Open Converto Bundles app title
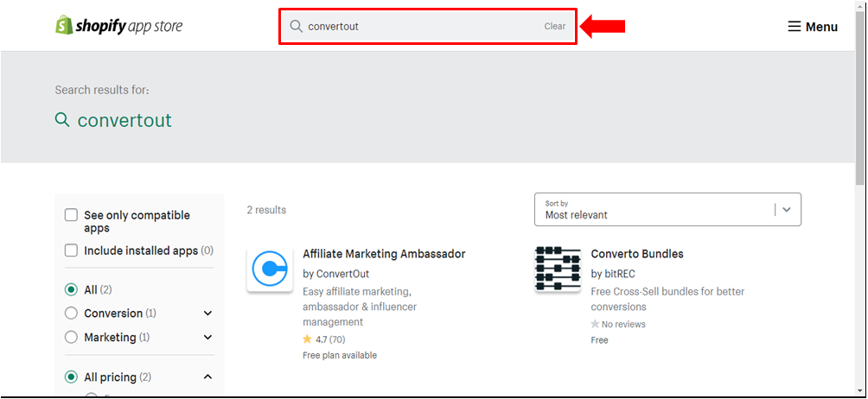 [x=637, y=254]
